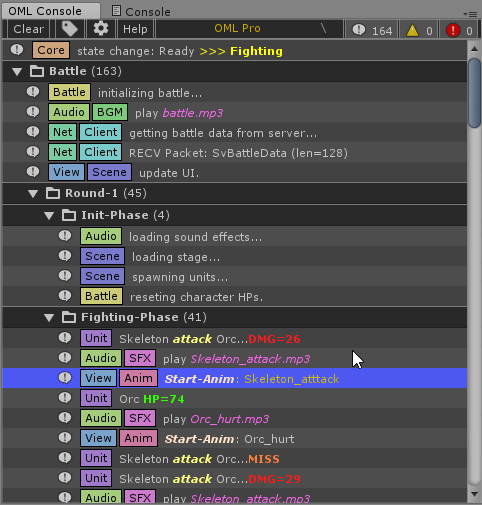Click the Audio tag on battle.mp3 row
Viewport: 482px width, 505px height.
[69, 112]
